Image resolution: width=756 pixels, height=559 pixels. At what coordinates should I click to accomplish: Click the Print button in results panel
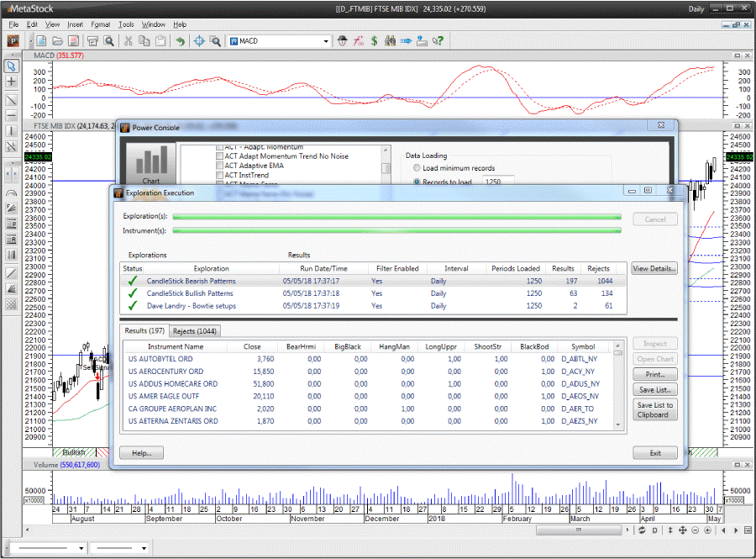tap(654, 374)
